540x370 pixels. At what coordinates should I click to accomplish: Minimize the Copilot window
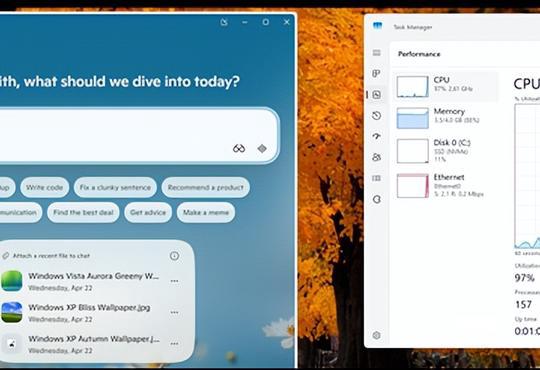[245, 22]
